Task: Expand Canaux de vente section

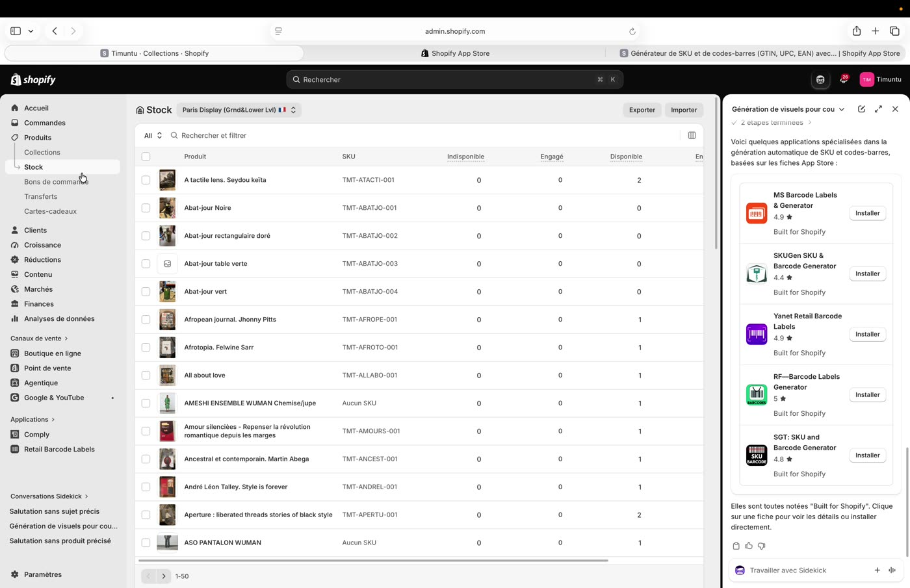Action: [39, 339]
